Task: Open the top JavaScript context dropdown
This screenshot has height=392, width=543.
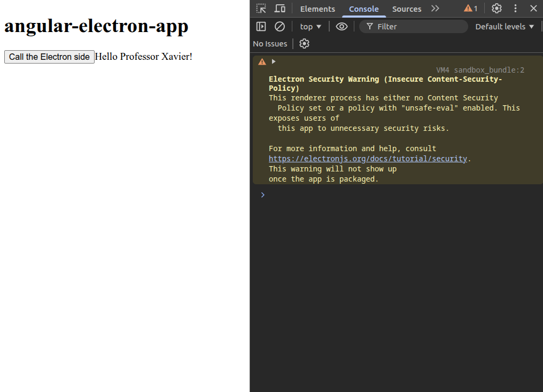Action: tap(311, 27)
